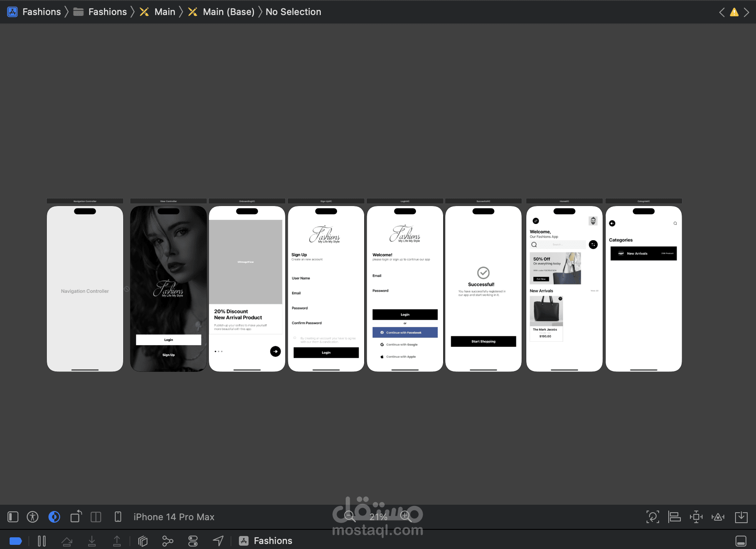The height and width of the screenshot is (549, 756).
Task: Zoom in the storyboard canvas
Action: [405, 516]
